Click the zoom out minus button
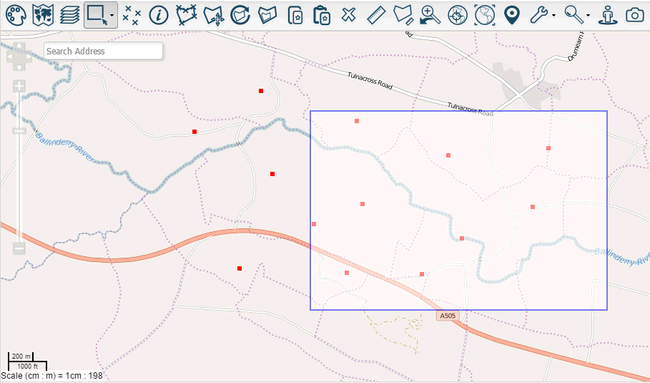 19,248
